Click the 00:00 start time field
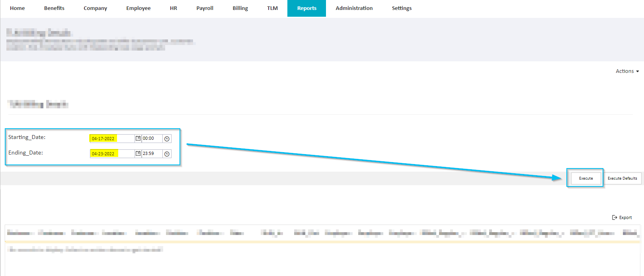This screenshot has height=276, width=644. click(x=152, y=139)
